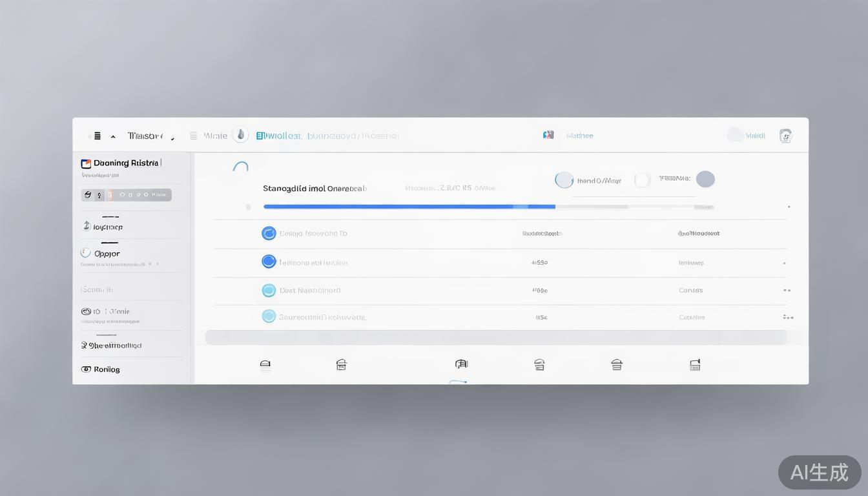Image resolution: width=868 pixels, height=496 pixels.
Task: Click the last icon in the bottom toolbar
Action: [695, 365]
